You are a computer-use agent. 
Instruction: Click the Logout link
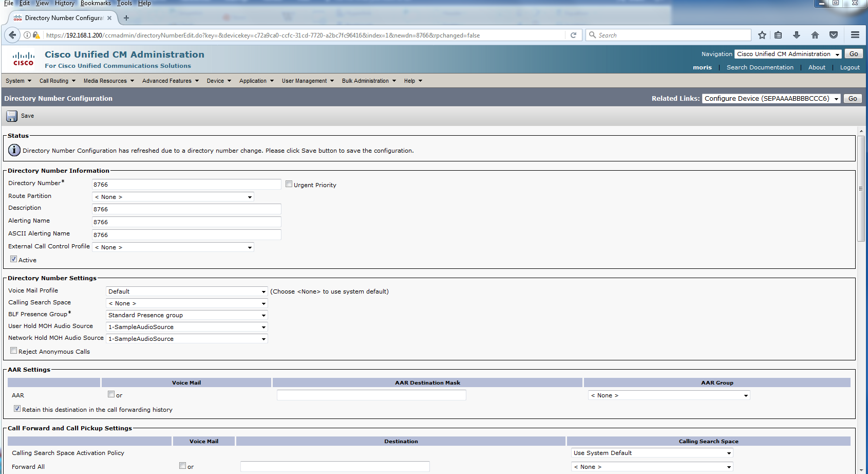point(850,67)
